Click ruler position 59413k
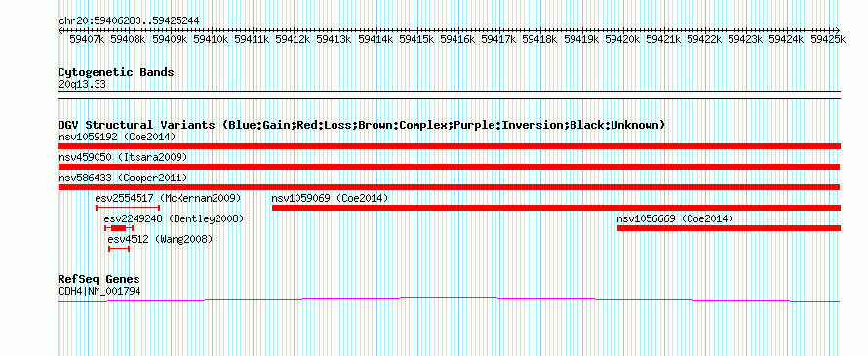This screenshot has height=356, width=868. (x=335, y=39)
